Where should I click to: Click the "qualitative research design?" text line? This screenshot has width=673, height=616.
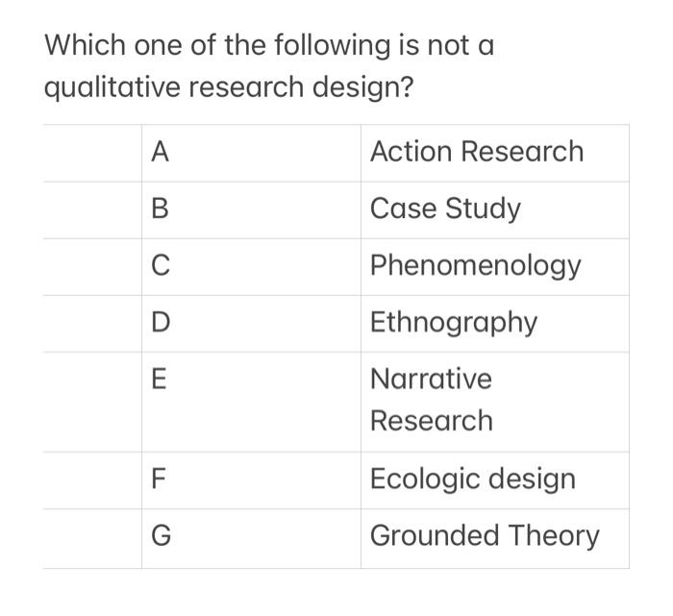(x=229, y=88)
